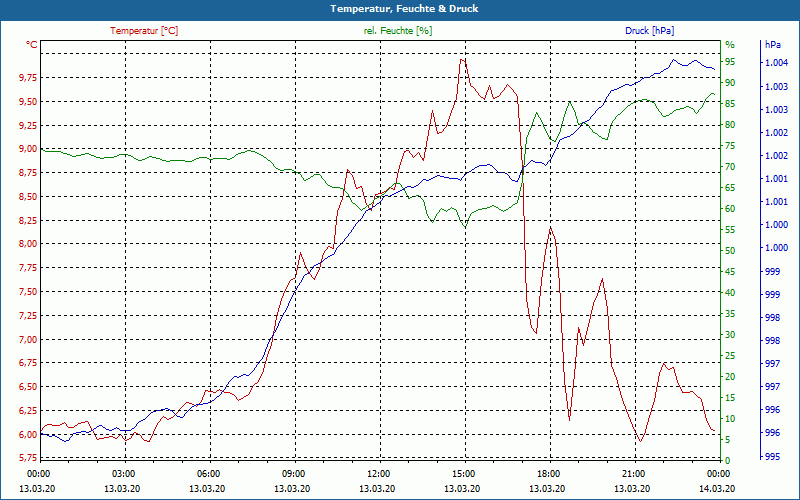
Task: Click the humidity tick "25"
Action: (x=730, y=356)
